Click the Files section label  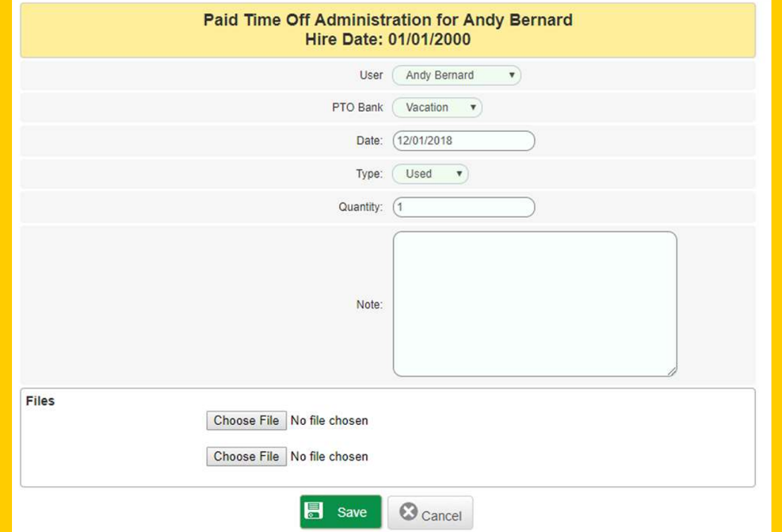40,401
